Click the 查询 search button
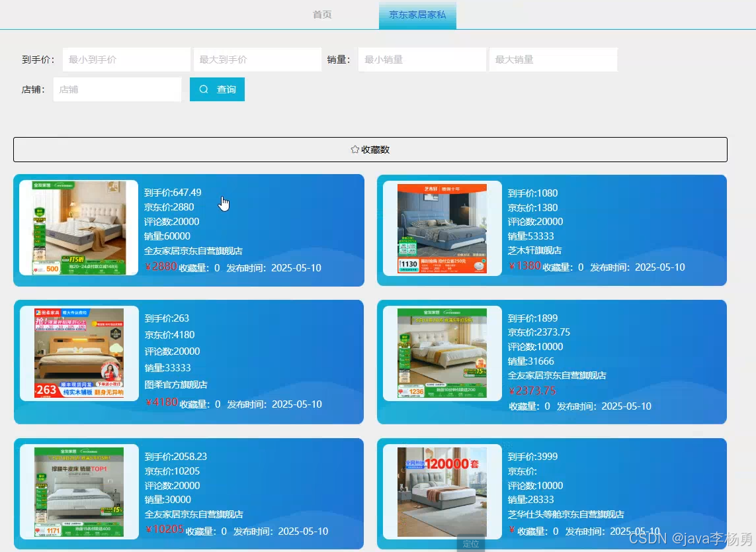 (x=217, y=89)
